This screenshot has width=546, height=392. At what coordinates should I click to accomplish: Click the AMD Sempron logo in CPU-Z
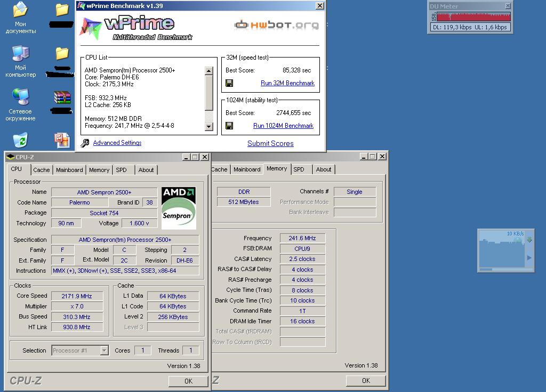(x=179, y=208)
